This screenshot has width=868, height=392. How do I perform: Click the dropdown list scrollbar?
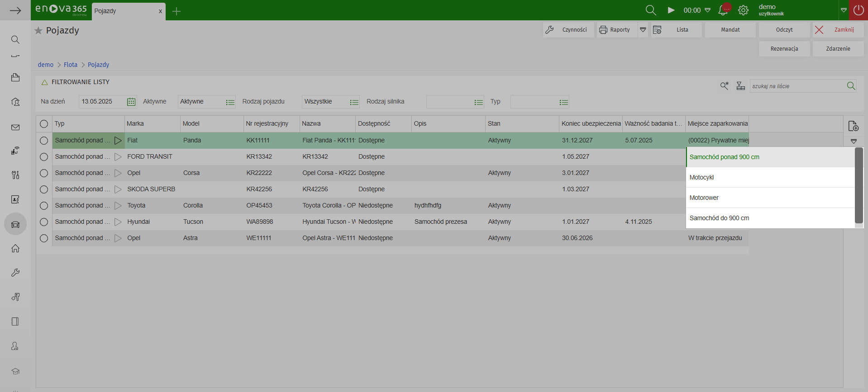(858, 185)
